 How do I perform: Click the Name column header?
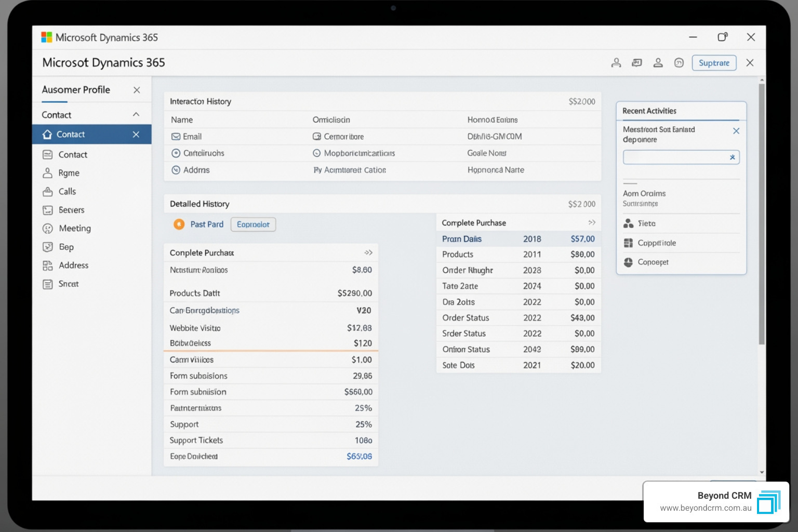pos(182,120)
